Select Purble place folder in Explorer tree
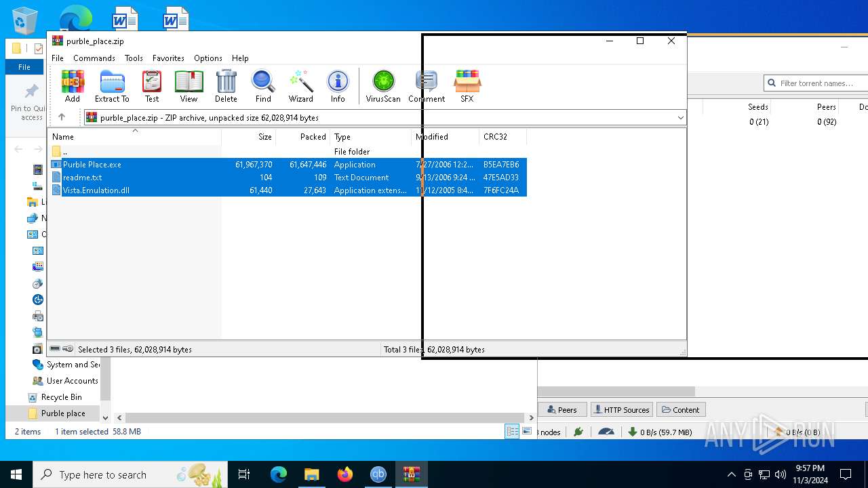868x488 pixels. click(x=62, y=413)
